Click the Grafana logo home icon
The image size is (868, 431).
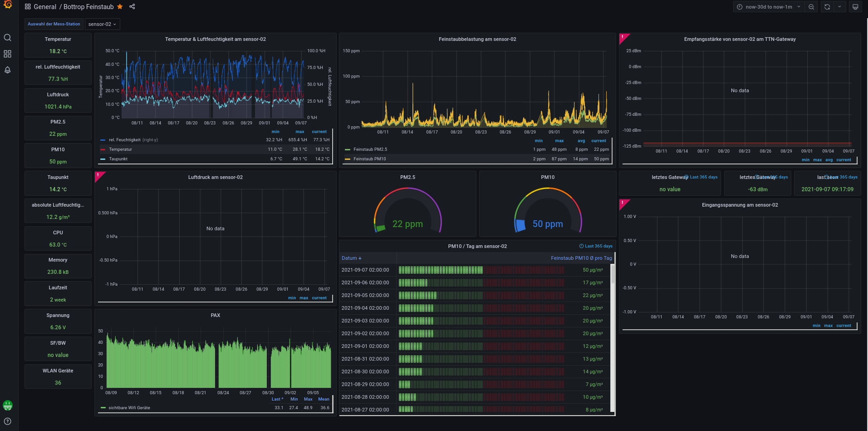8,5
